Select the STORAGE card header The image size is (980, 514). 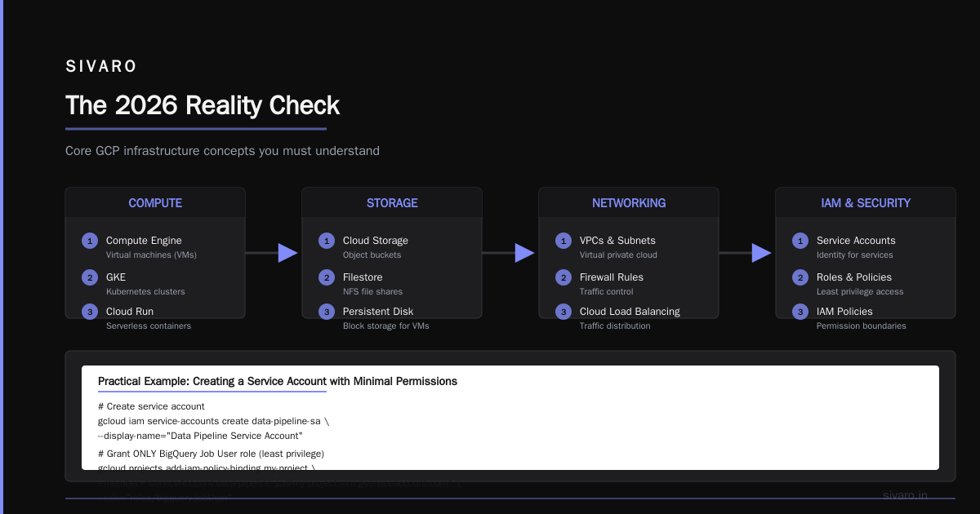tap(392, 203)
